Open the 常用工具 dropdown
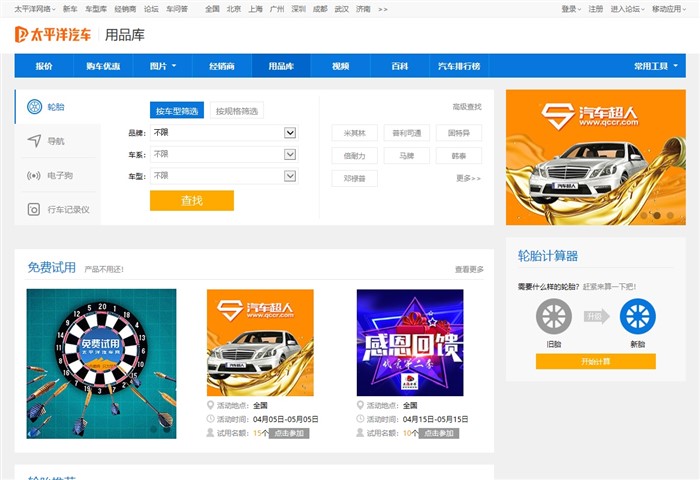 (x=656, y=66)
